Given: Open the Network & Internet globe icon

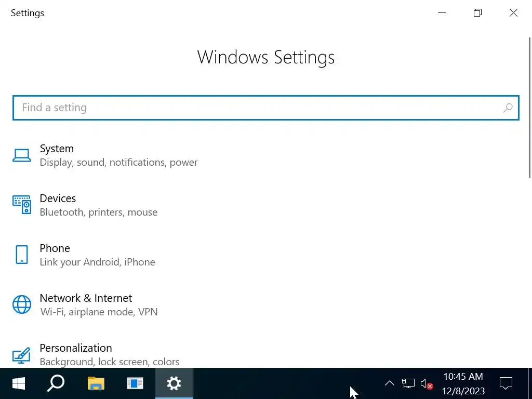Looking at the screenshot, I should pyautogui.click(x=22, y=304).
